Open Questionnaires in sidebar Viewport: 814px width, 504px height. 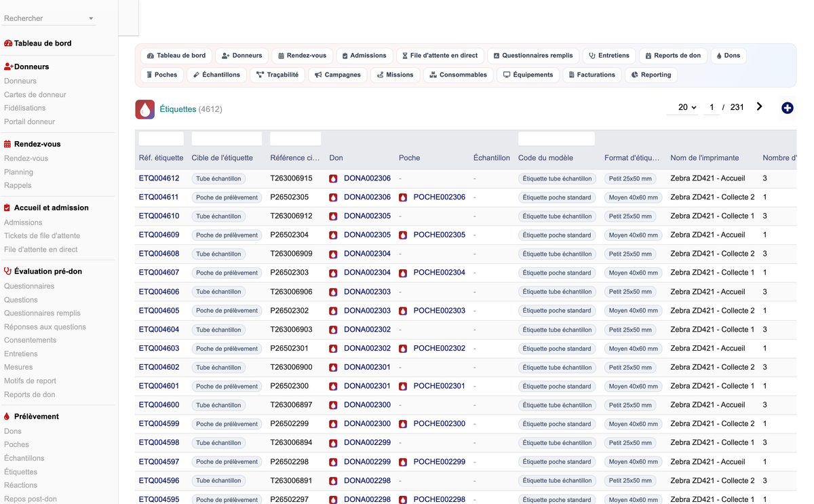point(29,286)
